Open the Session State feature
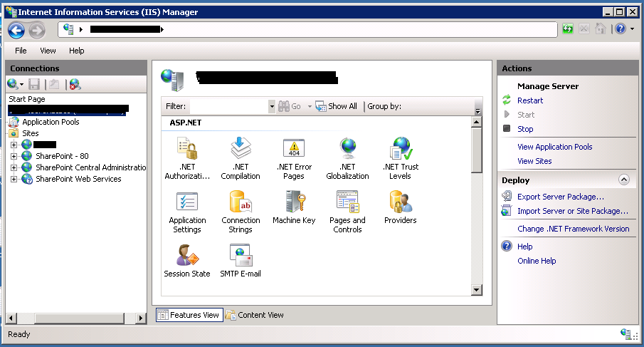This screenshot has width=644, height=347. 187,261
